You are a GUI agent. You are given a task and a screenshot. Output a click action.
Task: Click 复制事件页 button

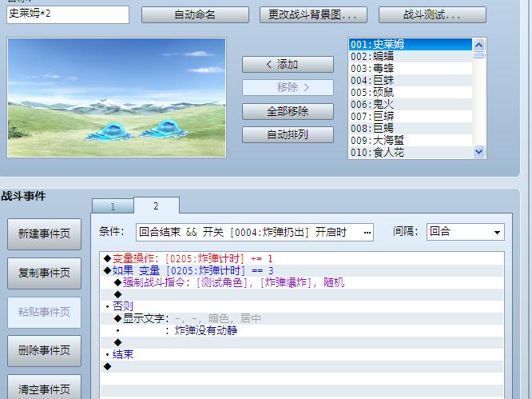tap(45, 273)
